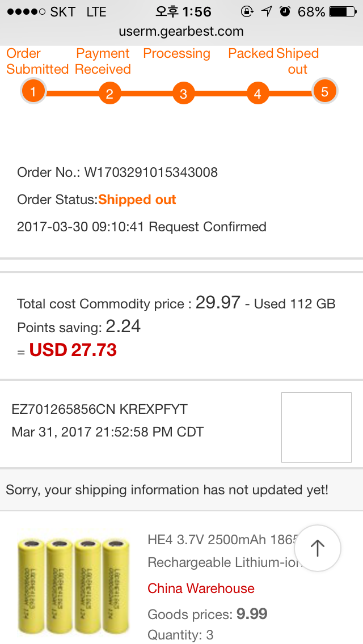The image size is (363, 644).
Task: Tap the alarm clock status icon
Action: point(285,11)
